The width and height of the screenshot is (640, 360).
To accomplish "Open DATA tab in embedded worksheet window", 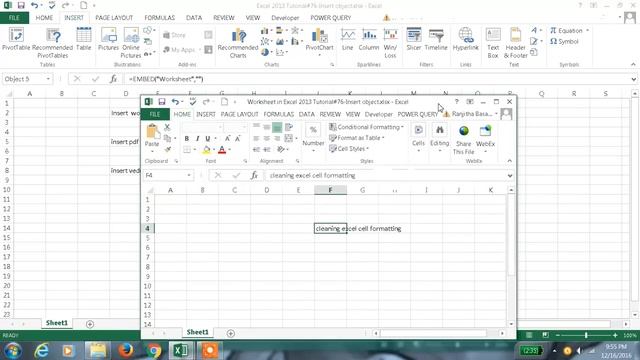I will click(x=307, y=114).
